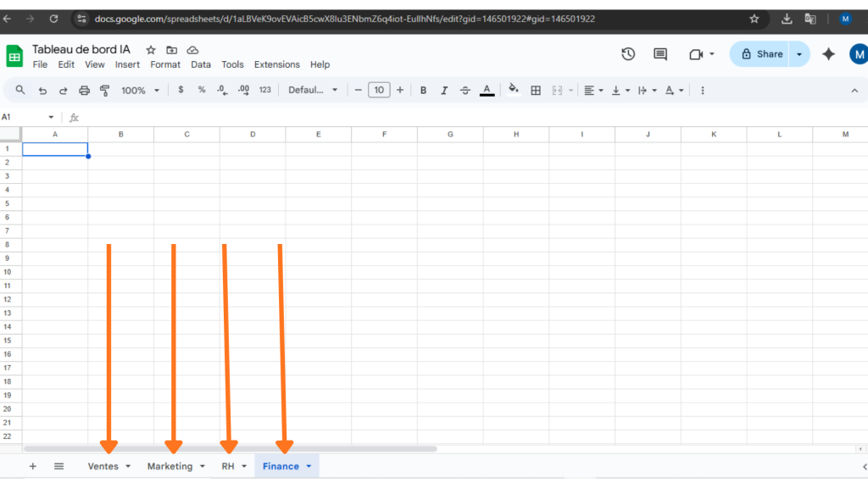This screenshot has height=488, width=868.
Task: Click the Version history clock icon
Action: click(628, 53)
